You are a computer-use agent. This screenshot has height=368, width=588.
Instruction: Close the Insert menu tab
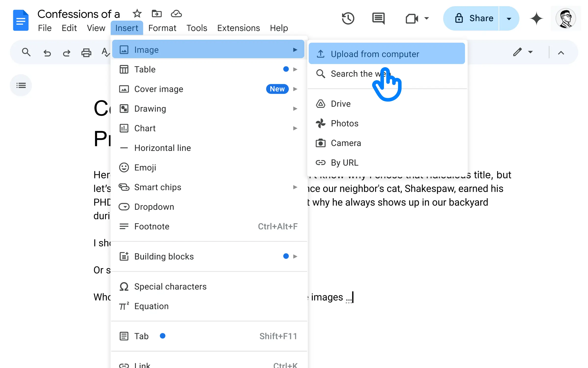pyautogui.click(x=127, y=28)
